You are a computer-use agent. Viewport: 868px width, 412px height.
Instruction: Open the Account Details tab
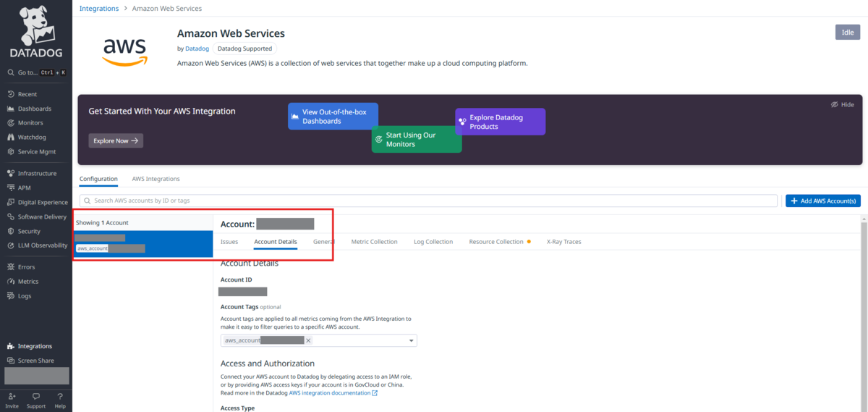[276, 242]
